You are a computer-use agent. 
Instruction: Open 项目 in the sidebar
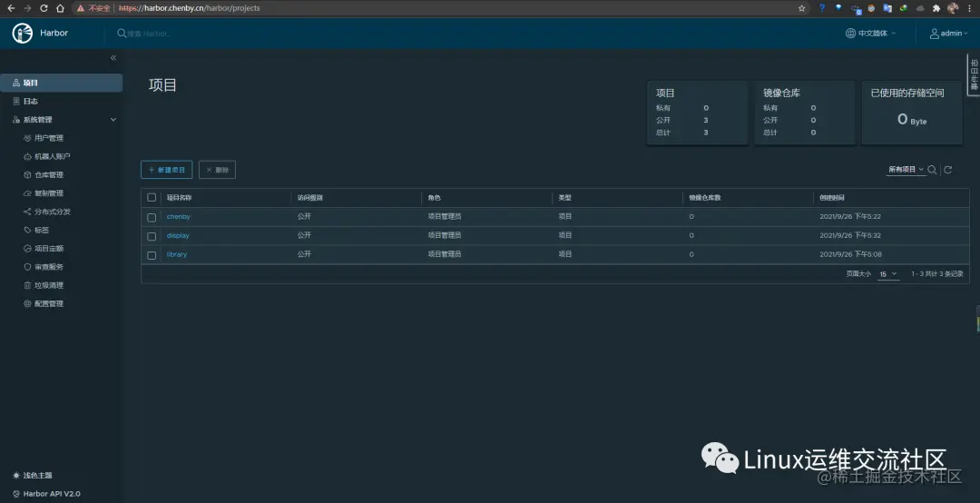click(x=62, y=83)
